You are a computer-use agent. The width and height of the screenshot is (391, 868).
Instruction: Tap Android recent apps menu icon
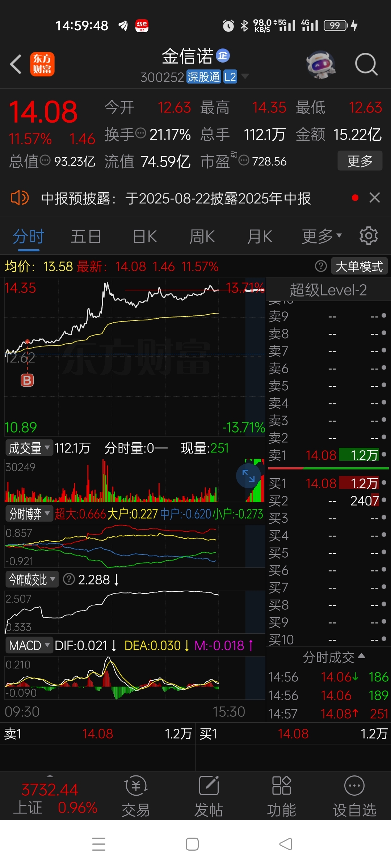[x=98, y=844]
